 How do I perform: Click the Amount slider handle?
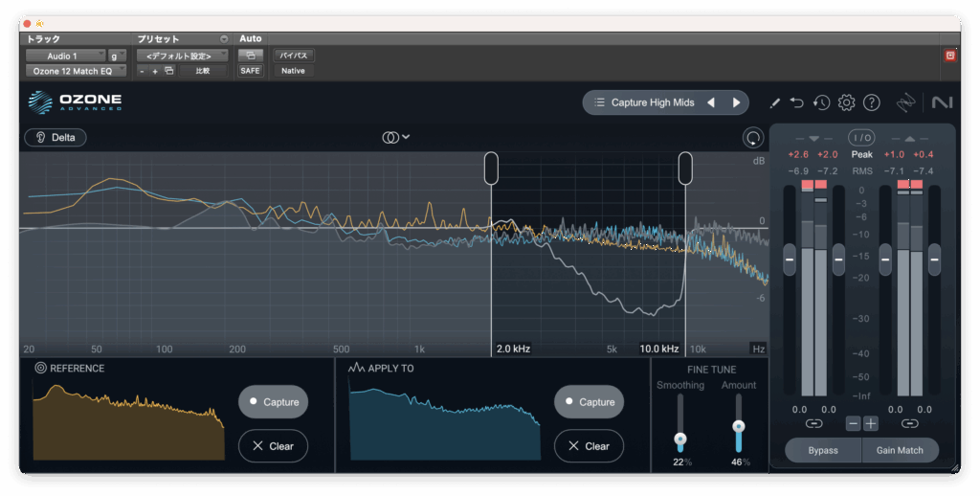738,427
